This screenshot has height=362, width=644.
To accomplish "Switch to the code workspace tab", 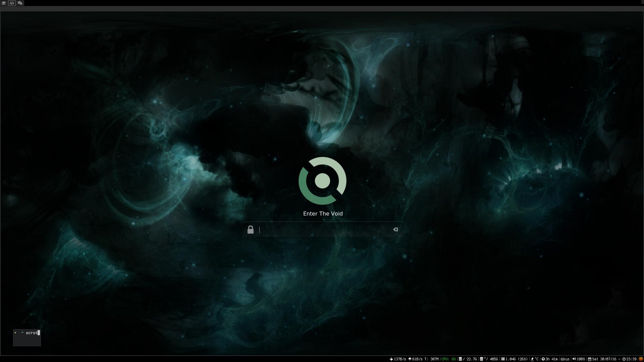I will coord(12,3).
